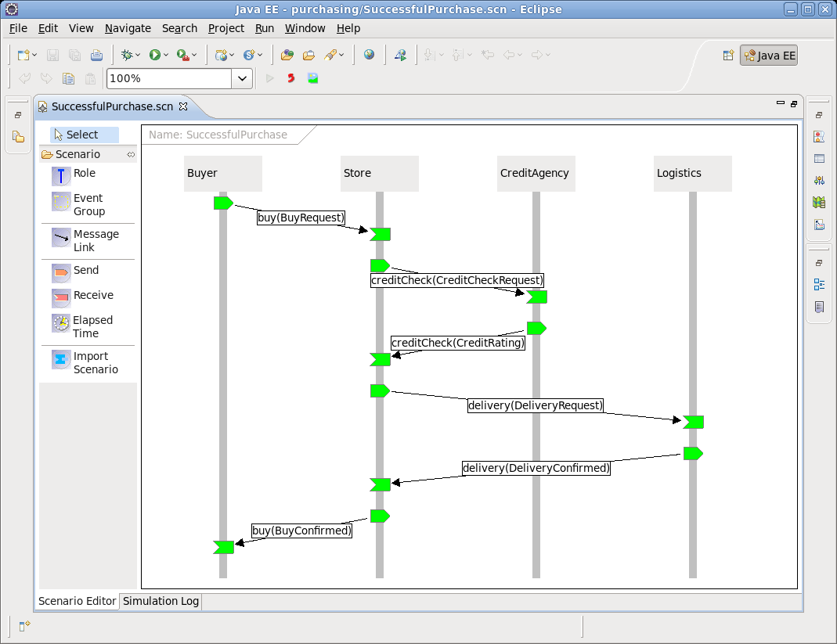Click the Open Type folder icon
Viewport: 837px width, 644px height.
[x=287, y=55]
